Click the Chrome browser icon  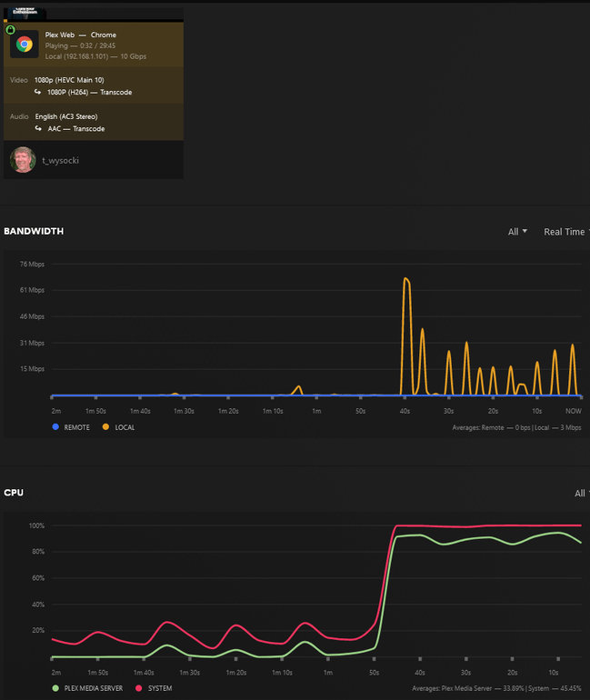click(25, 45)
